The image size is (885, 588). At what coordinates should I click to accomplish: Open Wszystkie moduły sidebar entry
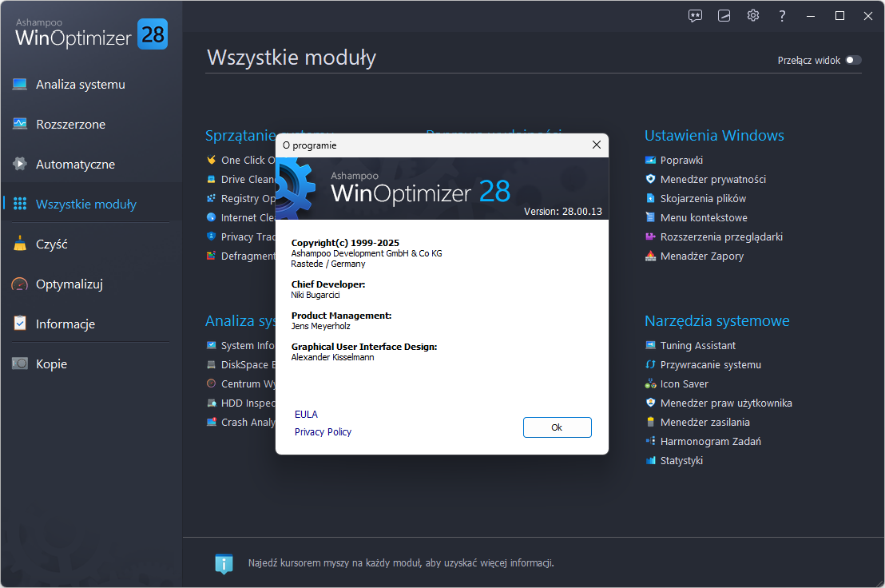pyautogui.click(x=85, y=205)
